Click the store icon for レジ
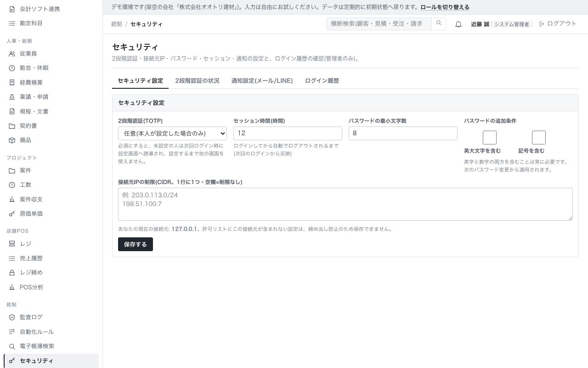 pos(12,244)
